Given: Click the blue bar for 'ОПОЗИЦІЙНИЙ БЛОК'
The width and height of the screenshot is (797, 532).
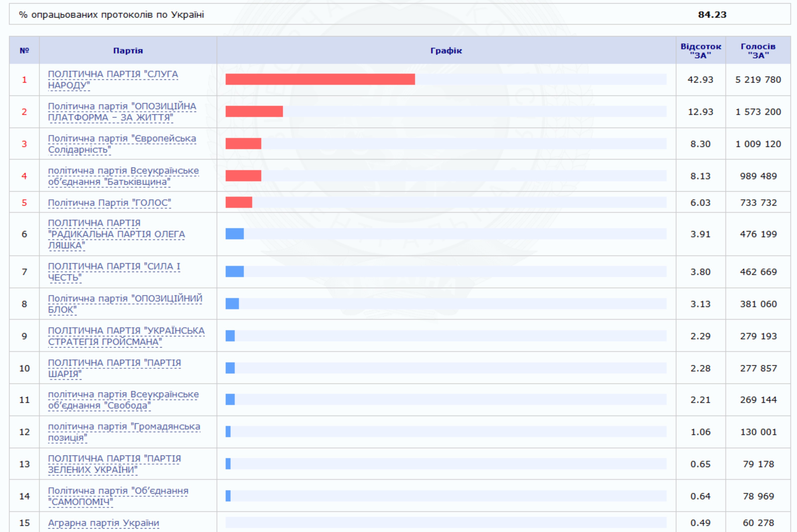Looking at the screenshot, I should [x=232, y=304].
